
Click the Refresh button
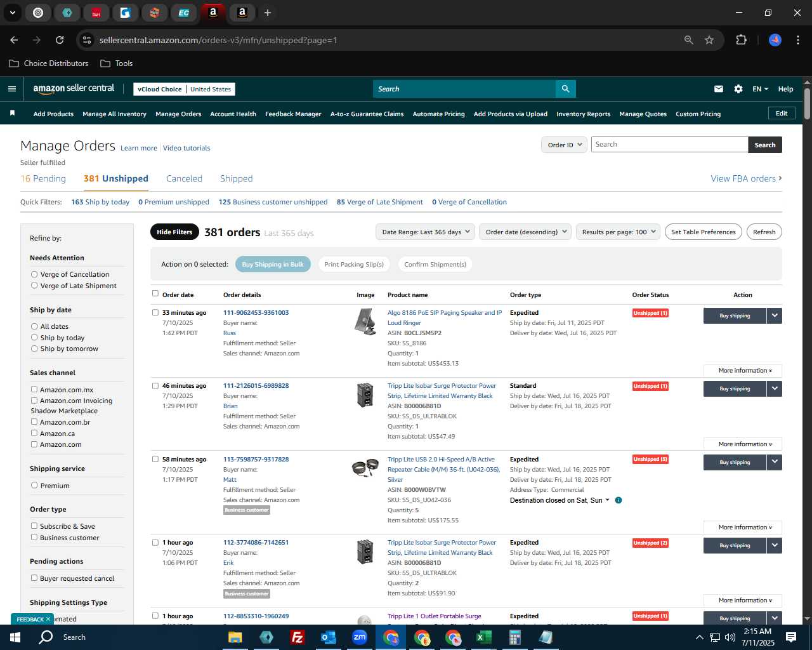coord(764,232)
